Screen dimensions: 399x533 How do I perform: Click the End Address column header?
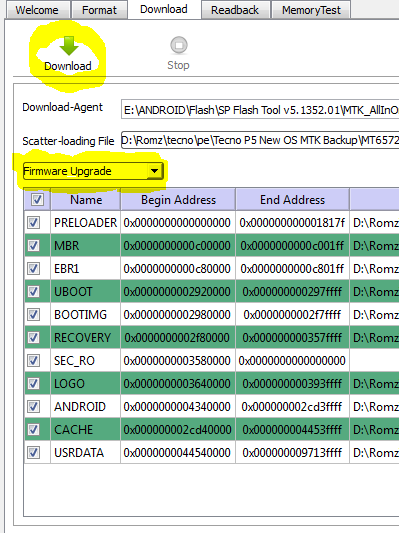tap(292, 200)
